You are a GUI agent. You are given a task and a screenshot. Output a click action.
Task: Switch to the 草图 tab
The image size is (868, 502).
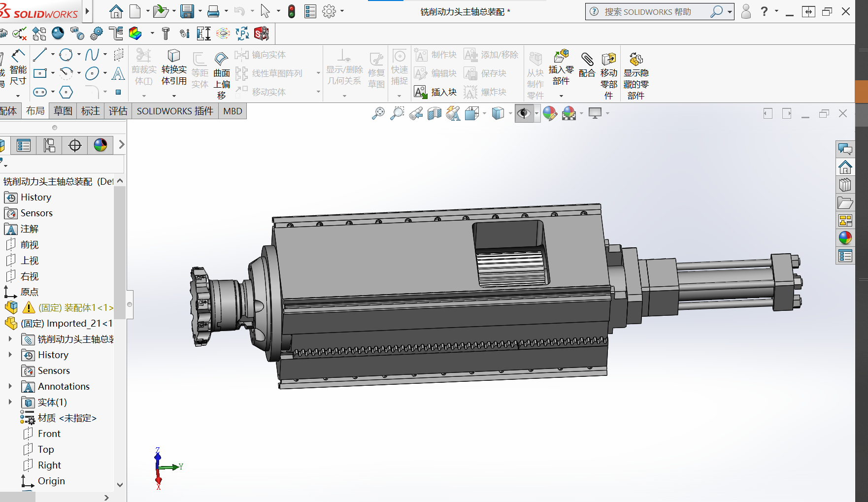click(x=63, y=111)
